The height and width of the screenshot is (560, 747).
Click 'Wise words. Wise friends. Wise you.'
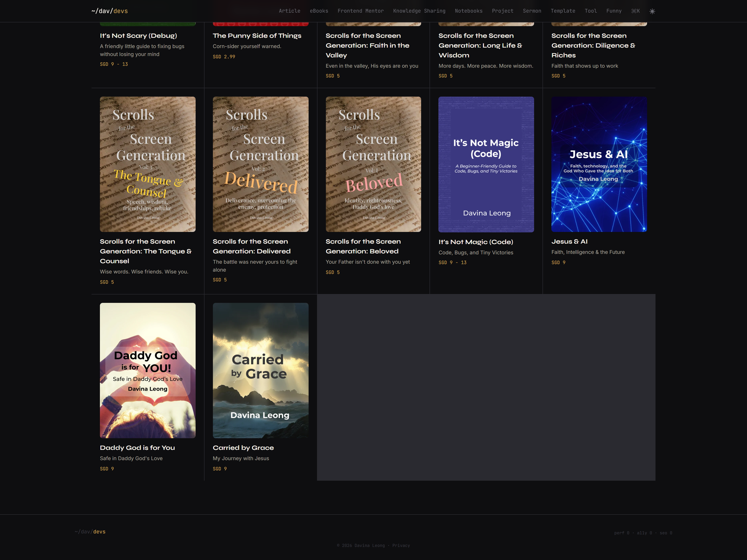click(144, 272)
